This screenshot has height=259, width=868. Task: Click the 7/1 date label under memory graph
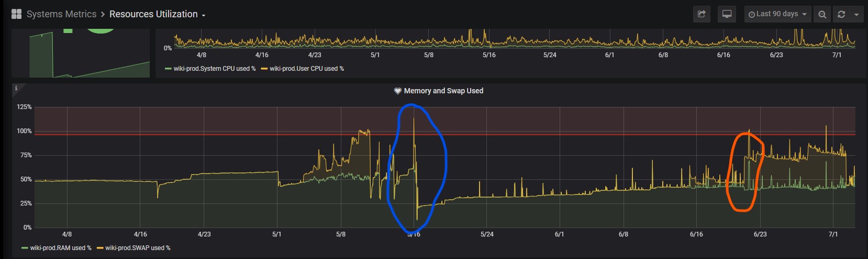pos(833,234)
